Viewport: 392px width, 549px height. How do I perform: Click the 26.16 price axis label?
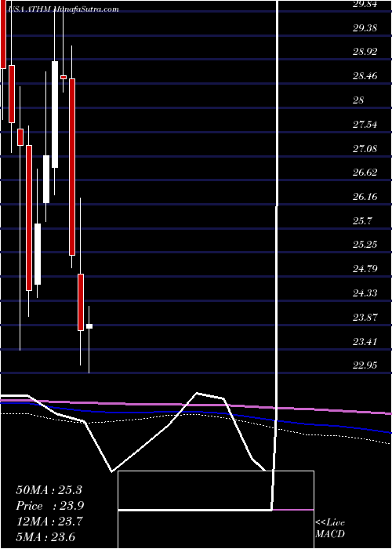pyautogui.click(x=365, y=196)
